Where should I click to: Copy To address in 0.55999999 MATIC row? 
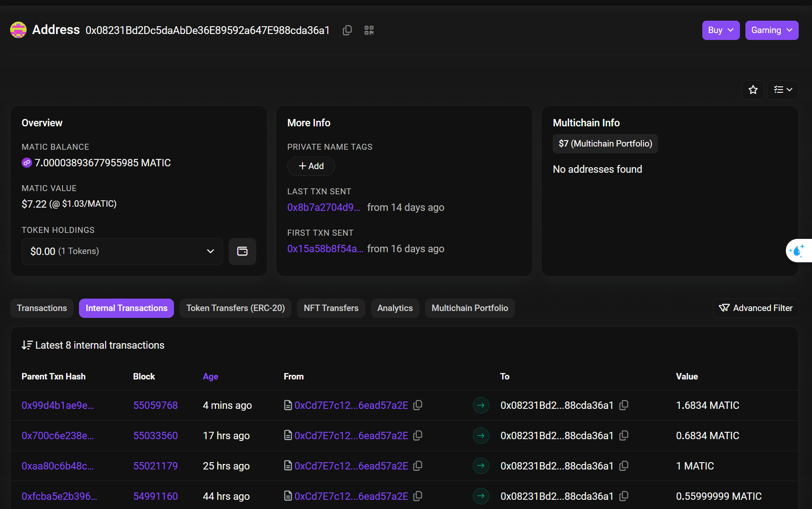[x=624, y=496]
